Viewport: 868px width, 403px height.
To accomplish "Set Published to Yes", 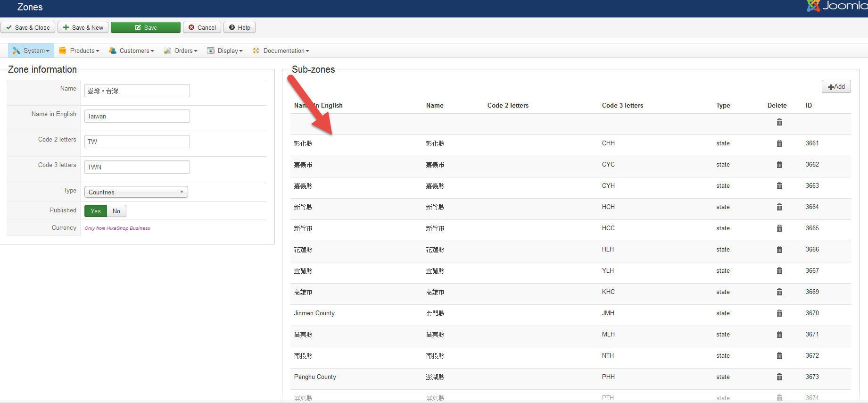I will [96, 211].
